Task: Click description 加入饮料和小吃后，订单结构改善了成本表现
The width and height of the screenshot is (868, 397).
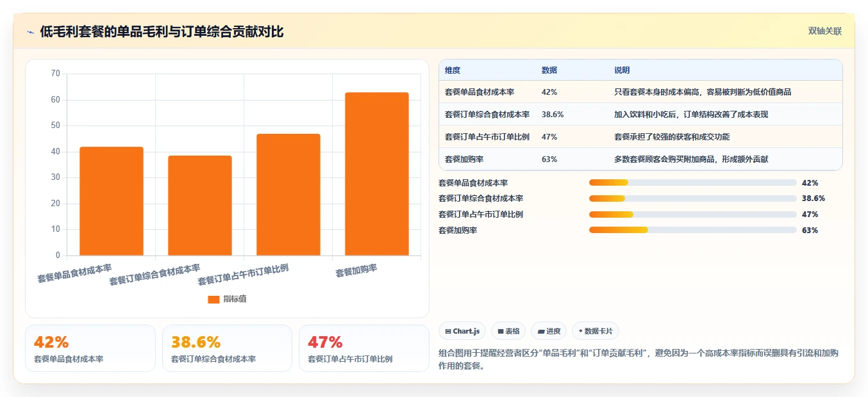Action: pyautogui.click(x=691, y=115)
